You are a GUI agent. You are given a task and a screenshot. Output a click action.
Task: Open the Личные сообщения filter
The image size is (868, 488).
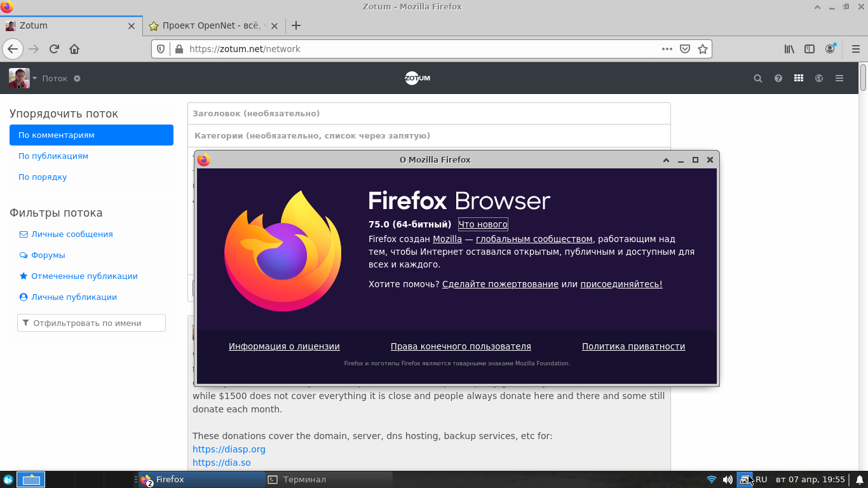pos(72,234)
